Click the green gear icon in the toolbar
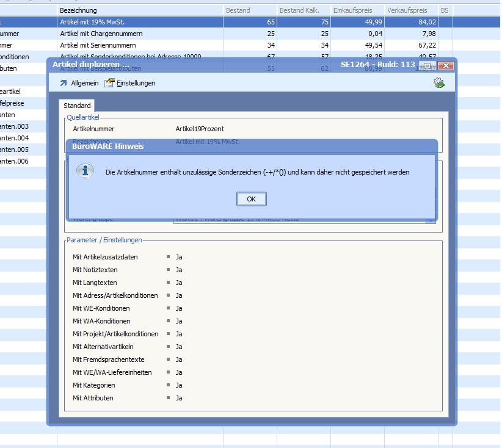The height and width of the screenshot is (448, 502). point(438,83)
